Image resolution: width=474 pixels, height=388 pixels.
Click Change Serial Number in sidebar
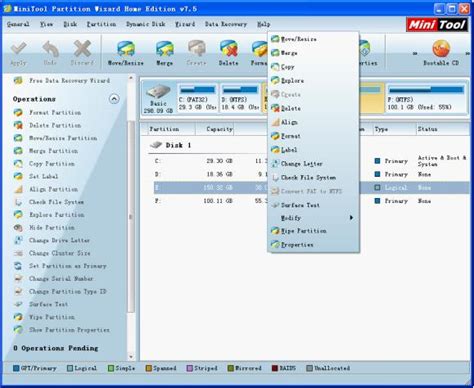pos(53,279)
